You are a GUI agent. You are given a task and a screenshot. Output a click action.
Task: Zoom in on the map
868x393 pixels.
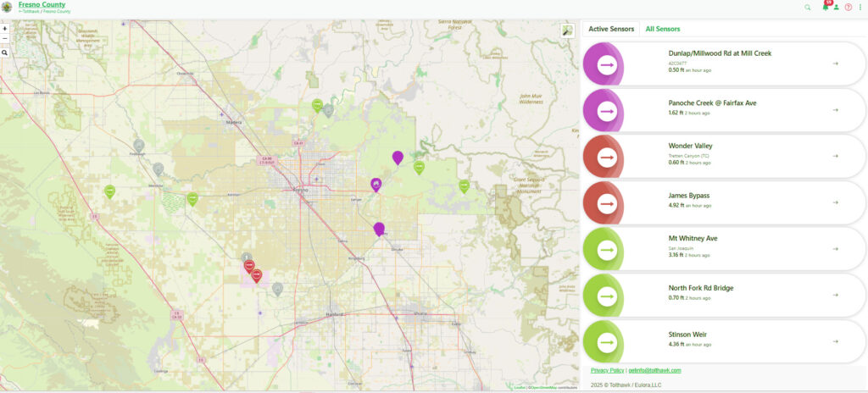(5, 28)
